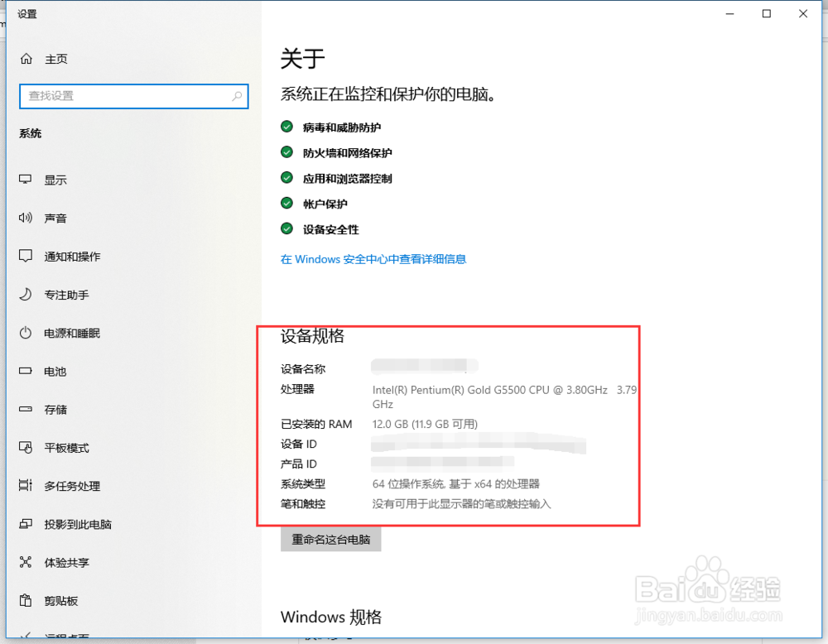Close the Settings window
This screenshot has height=644, width=828.
(803, 14)
